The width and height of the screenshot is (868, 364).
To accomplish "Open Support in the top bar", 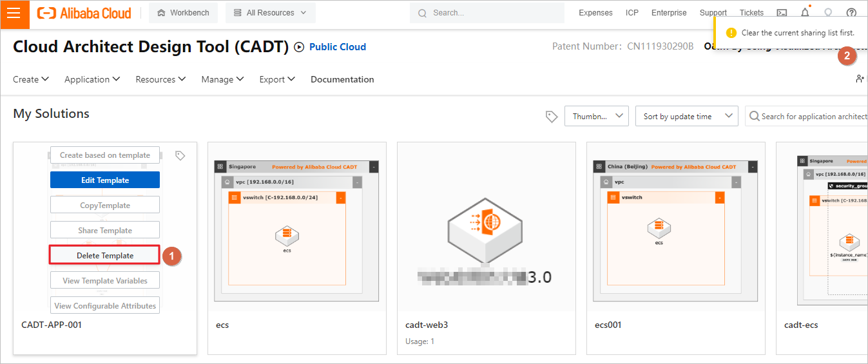I will pos(713,13).
